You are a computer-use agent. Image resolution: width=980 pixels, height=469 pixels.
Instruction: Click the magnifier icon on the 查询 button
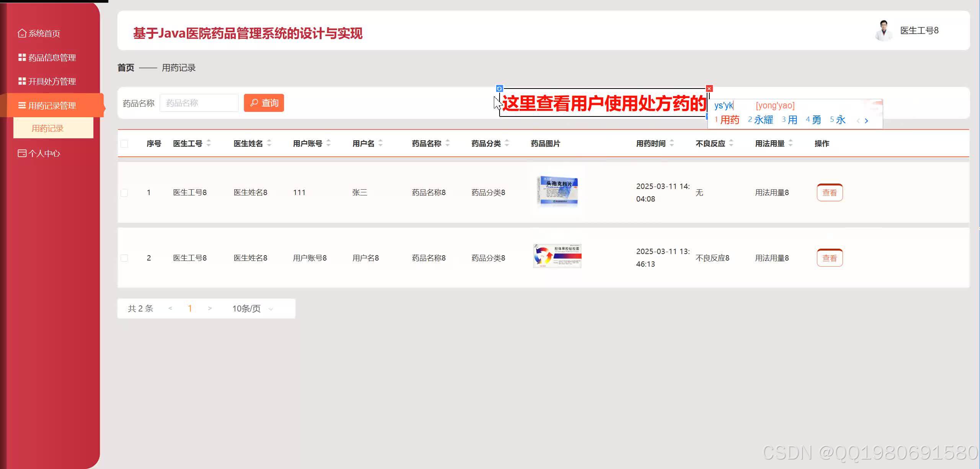254,102
